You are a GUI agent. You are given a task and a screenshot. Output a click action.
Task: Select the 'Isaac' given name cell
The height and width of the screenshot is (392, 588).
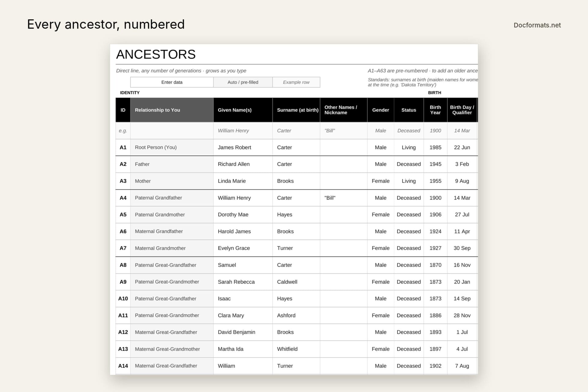pos(243,299)
